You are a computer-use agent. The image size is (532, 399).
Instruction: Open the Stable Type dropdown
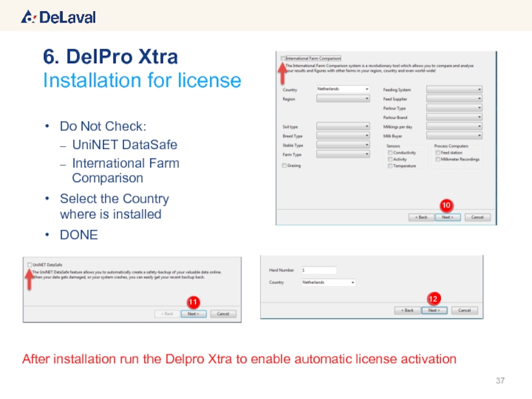coord(343,144)
